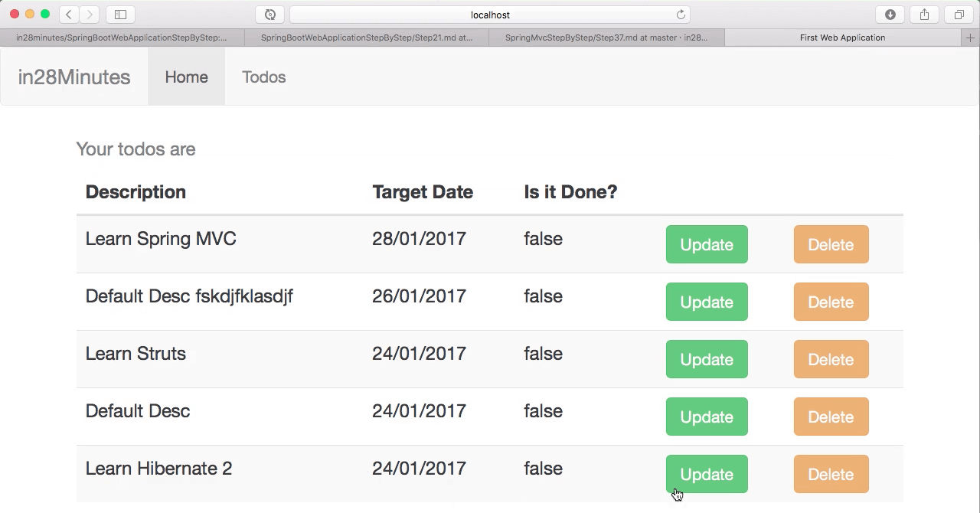This screenshot has height=513, width=980.
Task: Switch to the First Web Application tab
Action: [x=842, y=37]
